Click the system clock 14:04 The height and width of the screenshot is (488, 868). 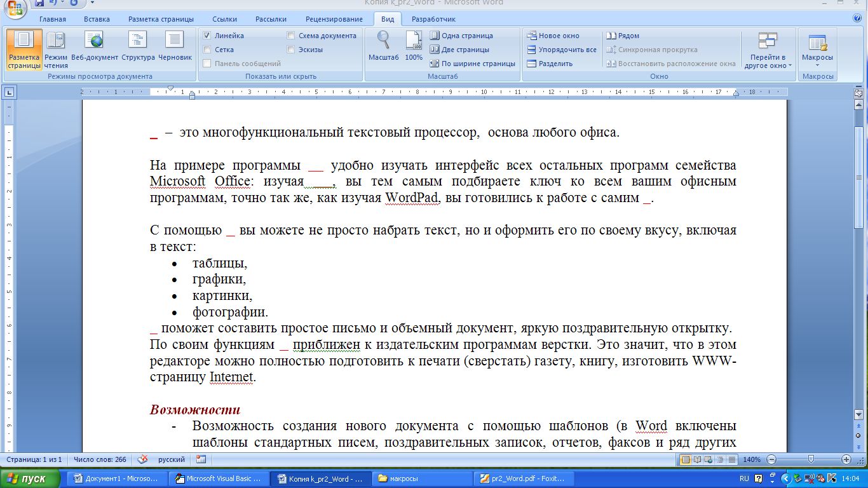coord(851,478)
